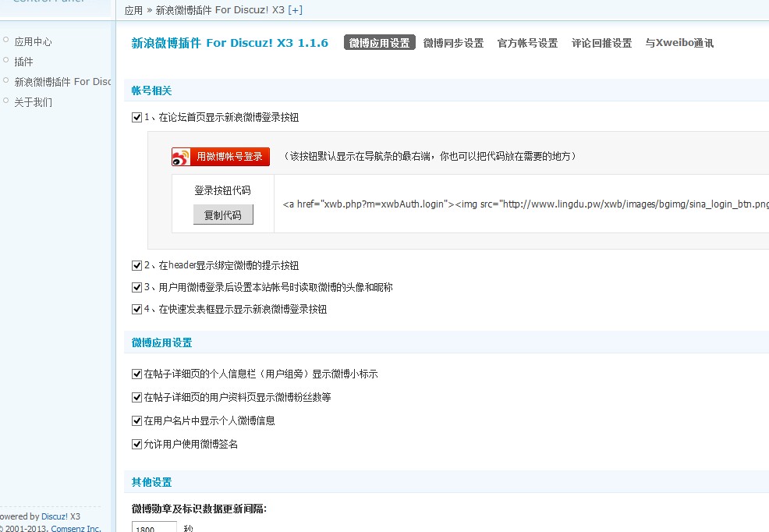Toggle checkbox 2 for header bind Weibo prompt
The image size is (769, 532).
136,266
